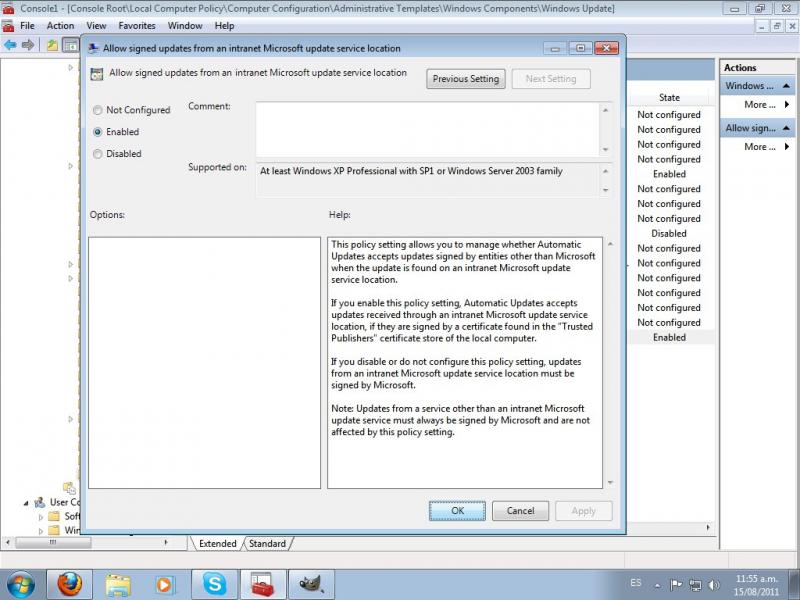Image resolution: width=800 pixels, height=600 pixels.
Task: Confirm with the OK button
Action: [x=457, y=511]
